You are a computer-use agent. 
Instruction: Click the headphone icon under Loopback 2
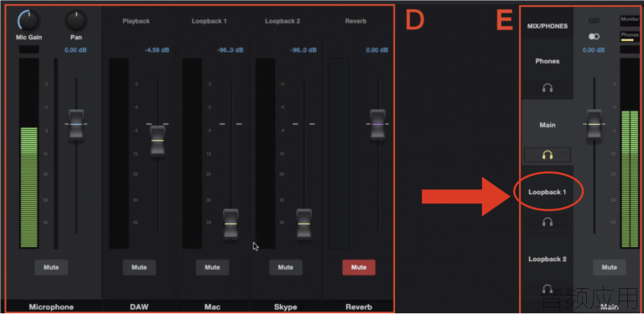tap(547, 289)
